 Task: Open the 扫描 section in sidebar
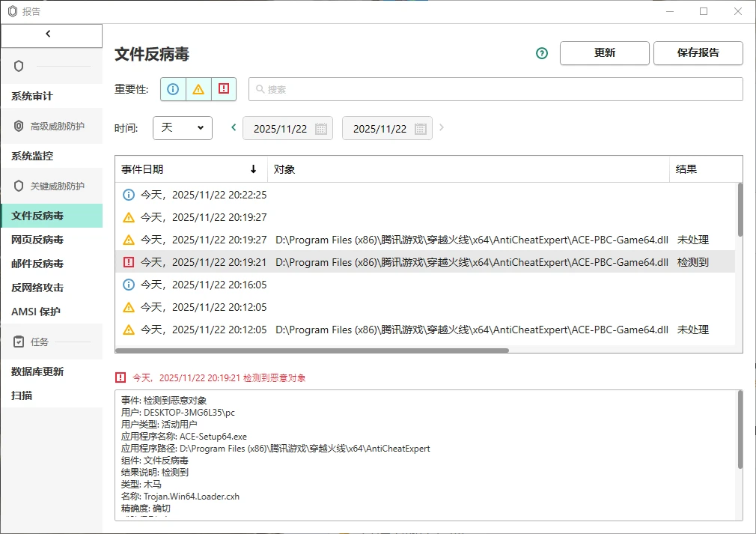coord(23,395)
